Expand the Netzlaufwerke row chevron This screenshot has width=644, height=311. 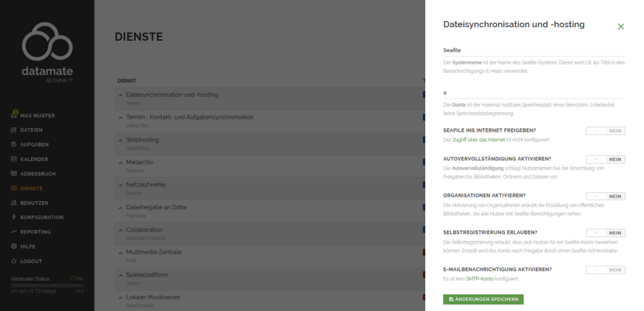tap(120, 185)
